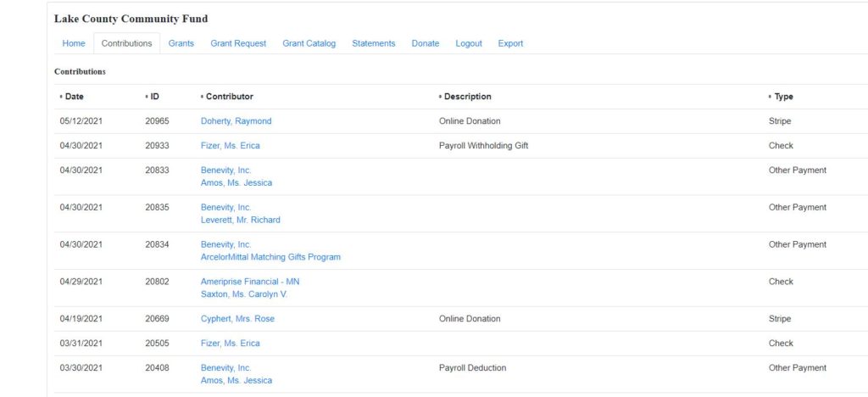
Task: Switch to the Grants tab
Action: pos(181,43)
